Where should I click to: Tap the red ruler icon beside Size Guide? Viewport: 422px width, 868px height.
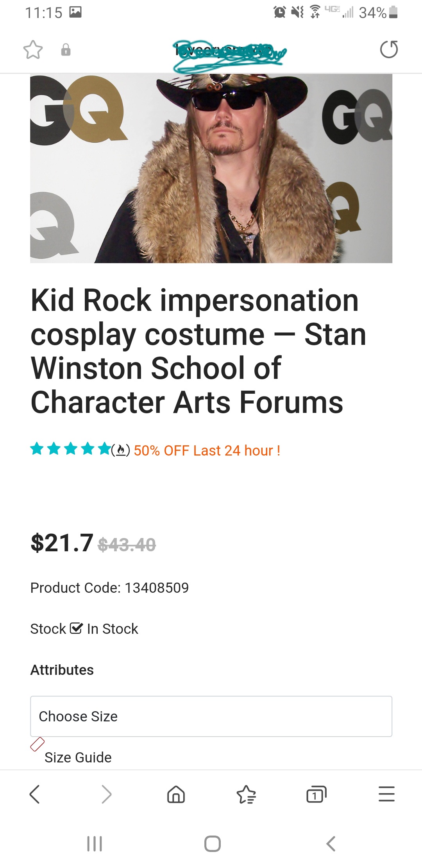(x=38, y=744)
